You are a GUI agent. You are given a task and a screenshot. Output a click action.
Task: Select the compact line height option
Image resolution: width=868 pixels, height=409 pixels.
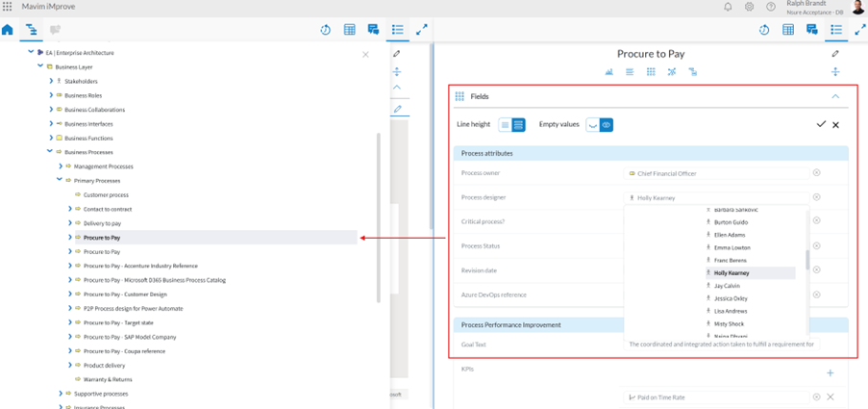506,125
